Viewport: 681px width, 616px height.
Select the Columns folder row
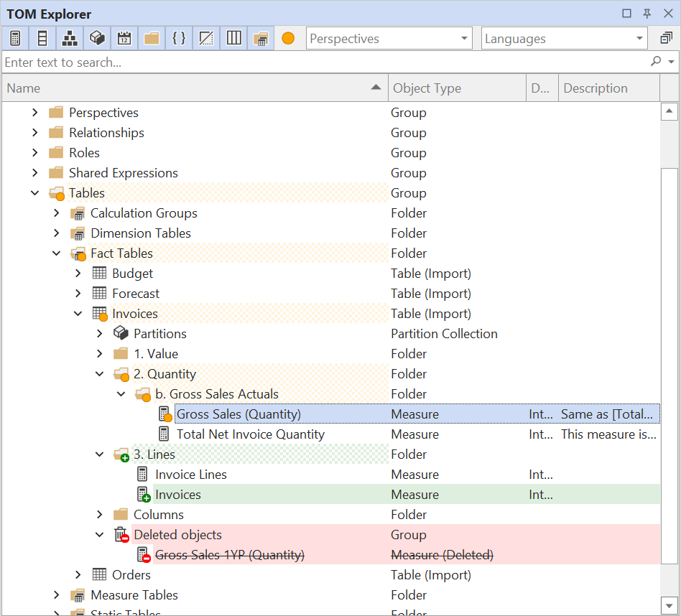(331, 515)
